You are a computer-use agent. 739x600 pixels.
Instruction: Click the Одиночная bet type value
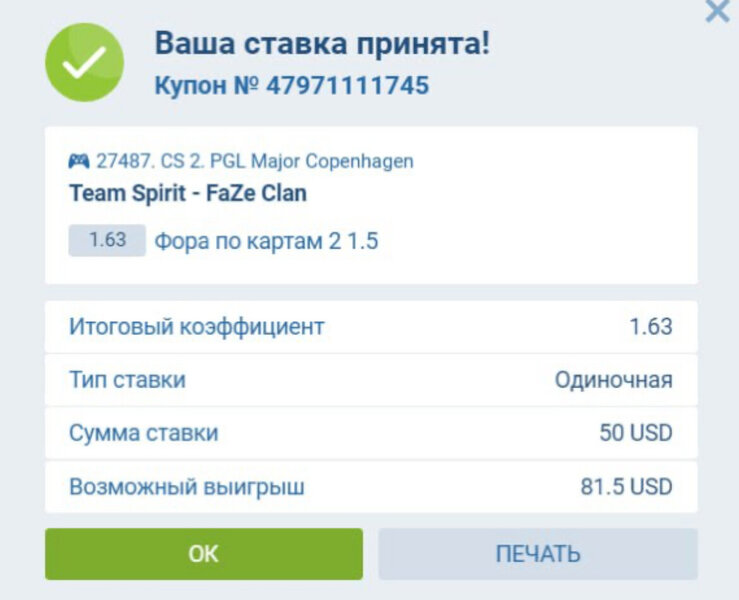pyautogui.click(x=613, y=380)
